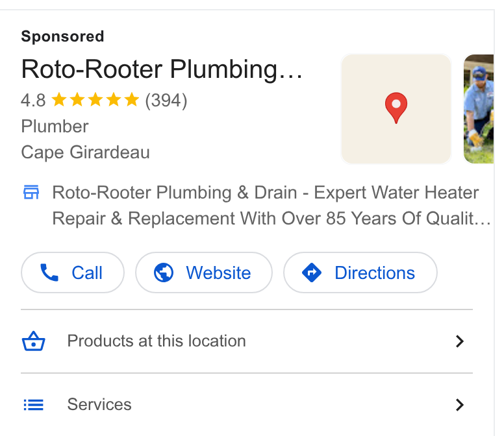This screenshot has width=504, height=436.
Task: Click the five-star rating icons
Action: tap(95, 100)
